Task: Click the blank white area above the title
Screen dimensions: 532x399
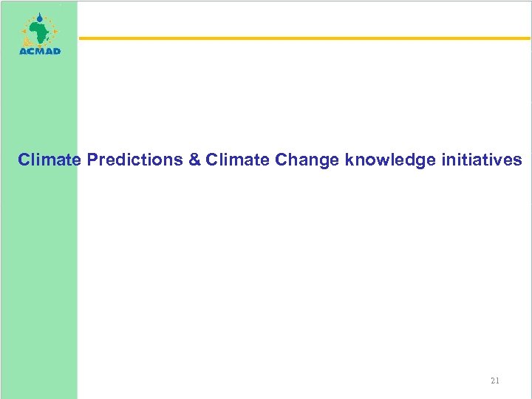Action: tap(296, 96)
